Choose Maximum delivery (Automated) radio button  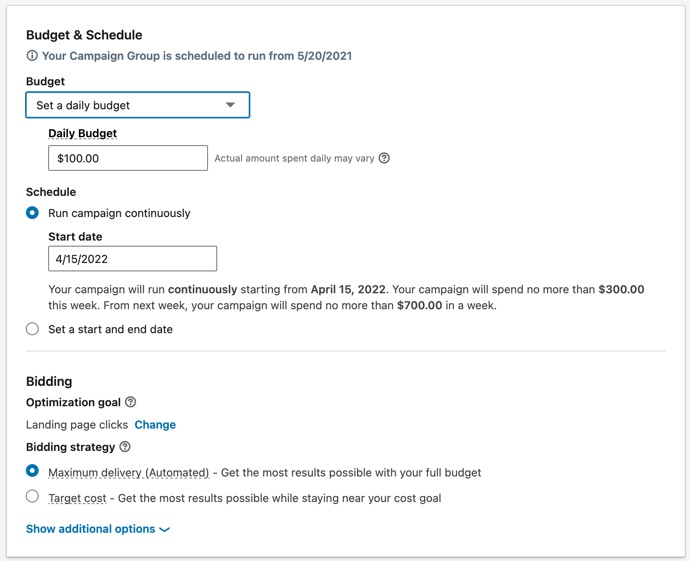[x=32, y=471]
